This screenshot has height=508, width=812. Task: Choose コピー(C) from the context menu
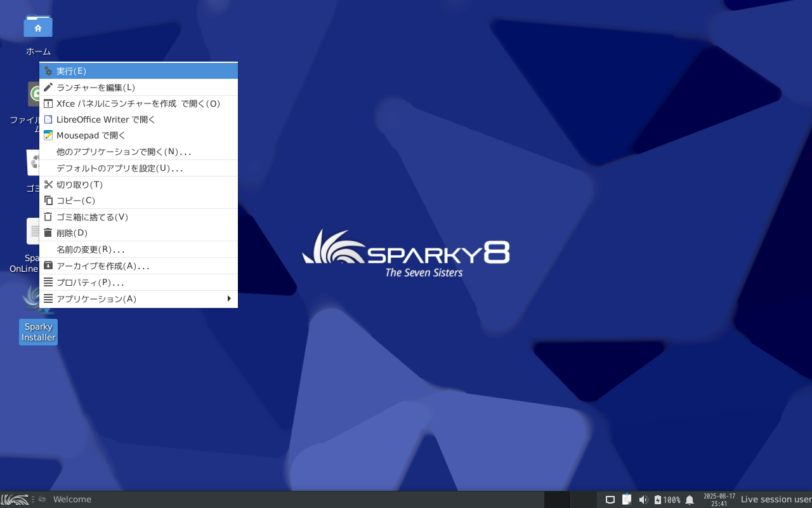click(138, 201)
